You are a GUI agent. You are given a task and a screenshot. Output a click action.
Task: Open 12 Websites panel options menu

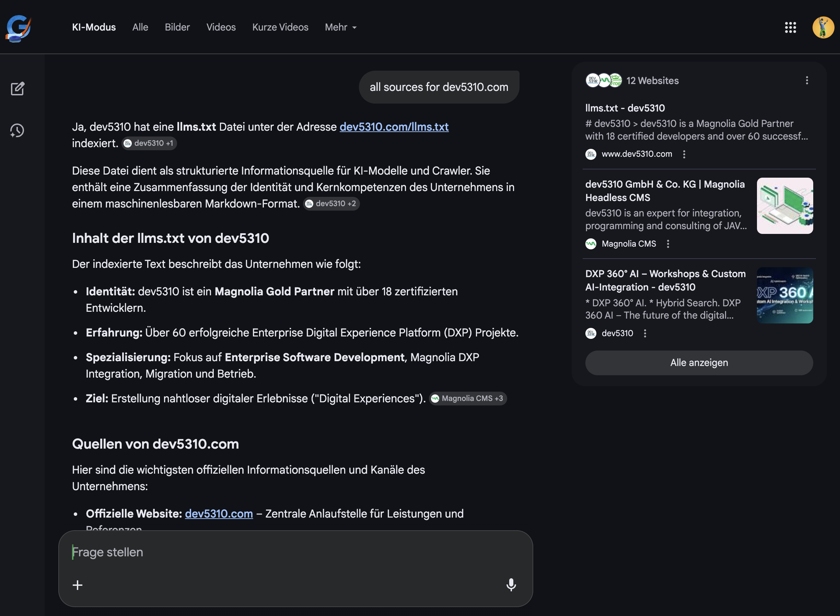806,81
